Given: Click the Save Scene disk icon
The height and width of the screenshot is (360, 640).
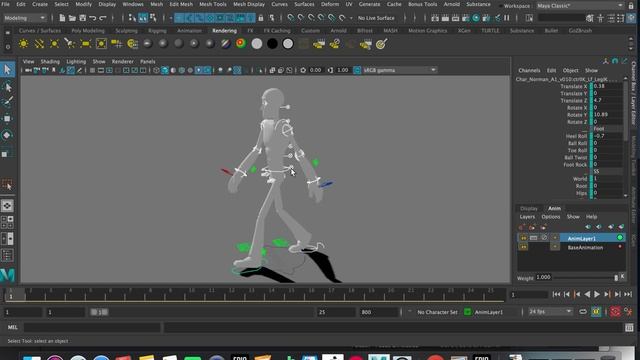Looking at the screenshot, I should (82, 18).
